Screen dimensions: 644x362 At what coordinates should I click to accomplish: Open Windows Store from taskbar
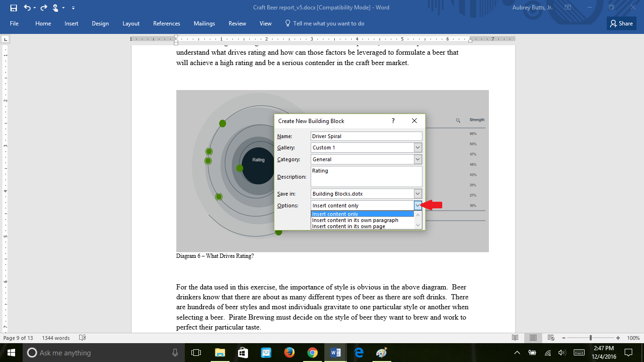[x=243, y=353]
